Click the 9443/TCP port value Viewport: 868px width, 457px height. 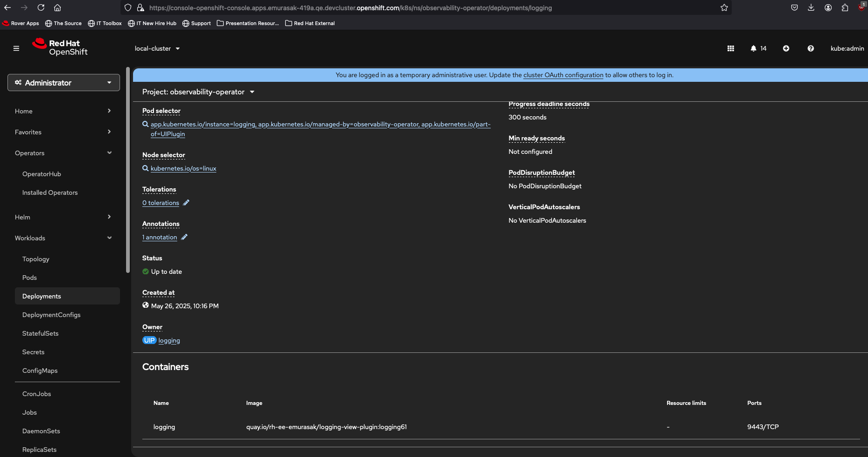point(763,427)
